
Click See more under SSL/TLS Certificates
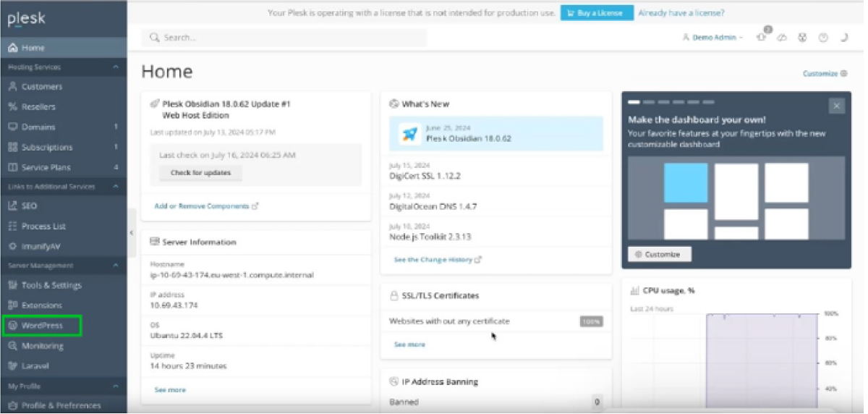[409, 345]
